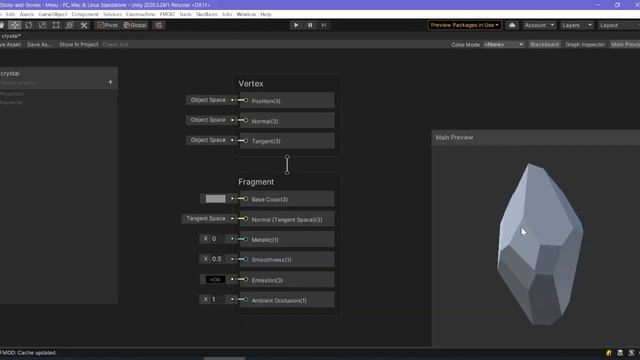Click the status bar cache server icon
Image resolution: width=640 pixels, height=360 pixels.
[x=620, y=353]
